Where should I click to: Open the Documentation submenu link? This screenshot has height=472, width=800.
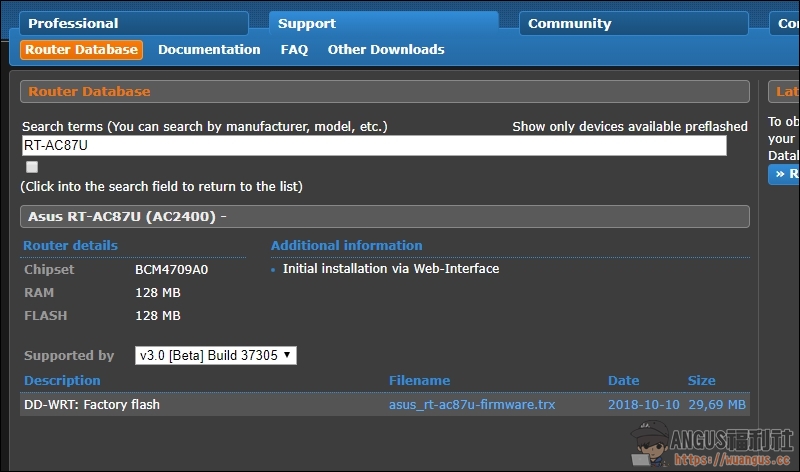point(209,49)
